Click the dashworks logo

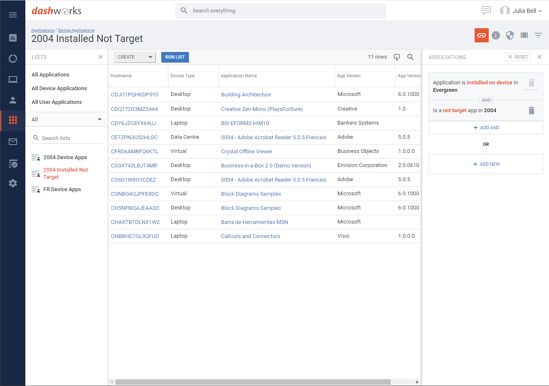tap(56, 11)
